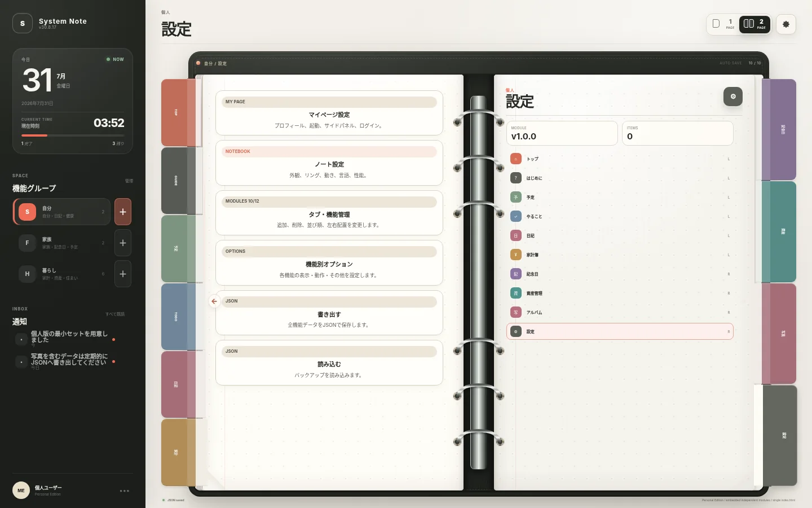This screenshot has width=812, height=508.
Task: Switch to 2 PAGE view mode
Action: (754, 24)
